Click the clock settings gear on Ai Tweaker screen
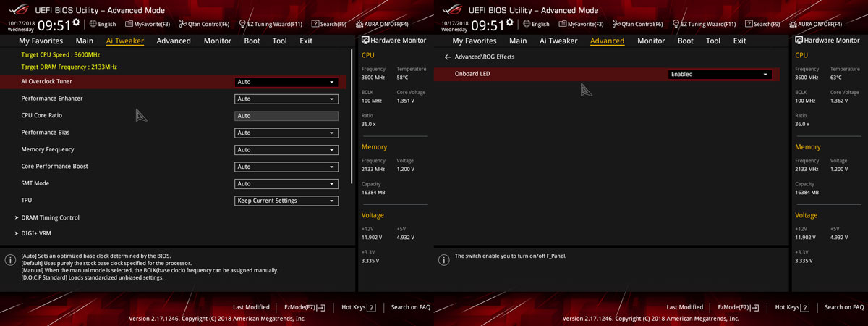868x326 pixels. pyautogui.click(x=75, y=22)
